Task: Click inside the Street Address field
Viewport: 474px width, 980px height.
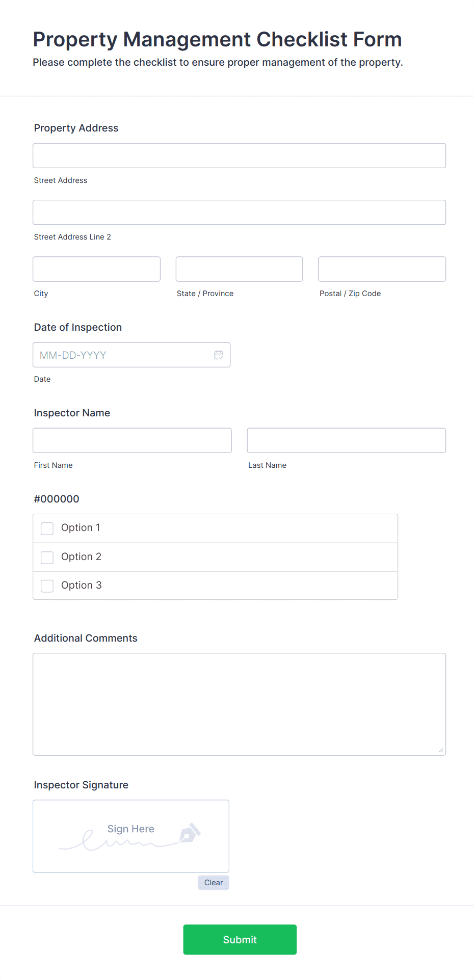Action: (239, 155)
